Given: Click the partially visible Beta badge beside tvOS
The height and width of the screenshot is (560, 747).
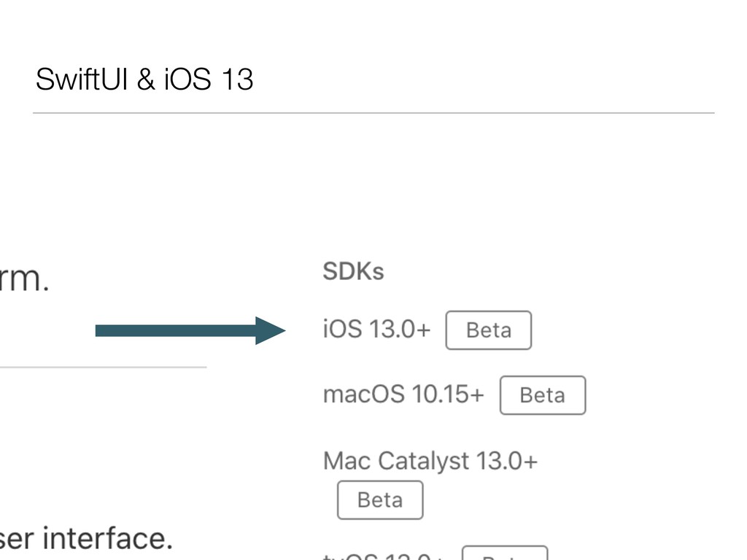Looking at the screenshot, I should pyautogui.click(x=505, y=553).
